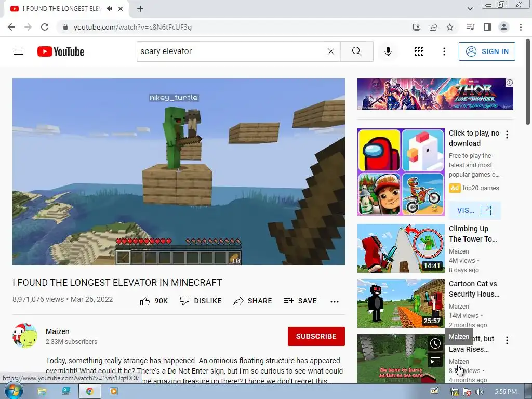Click the install app icon in address bar
Screen dimensions: 532x399
coord(416,27)
